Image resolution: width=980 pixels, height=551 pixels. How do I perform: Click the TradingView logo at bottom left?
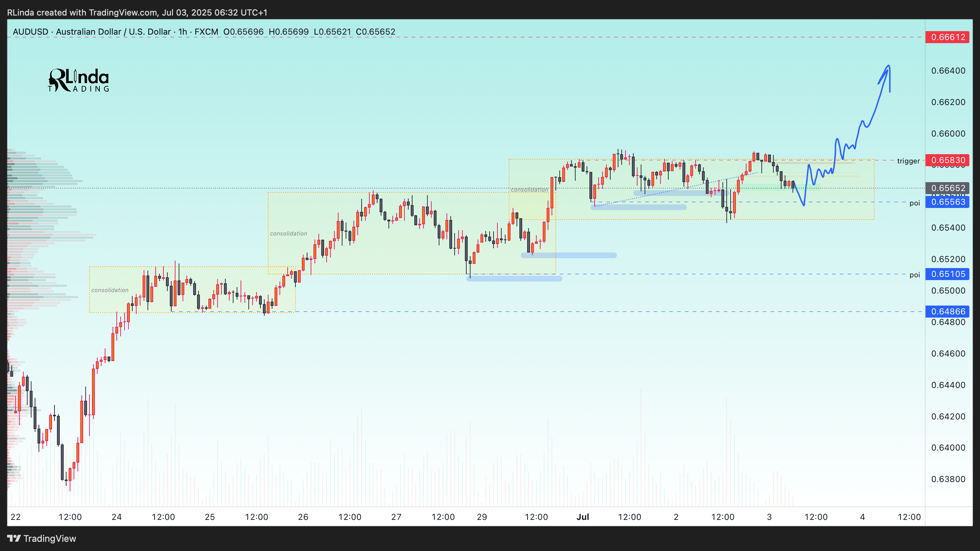click(42, 539)
